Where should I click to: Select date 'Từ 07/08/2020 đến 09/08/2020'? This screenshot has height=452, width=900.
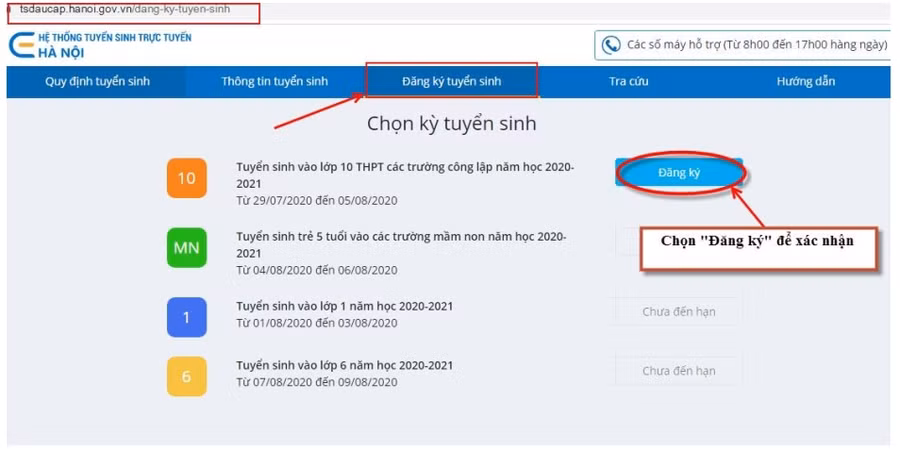pyautogui.click(x=317, y=382)
